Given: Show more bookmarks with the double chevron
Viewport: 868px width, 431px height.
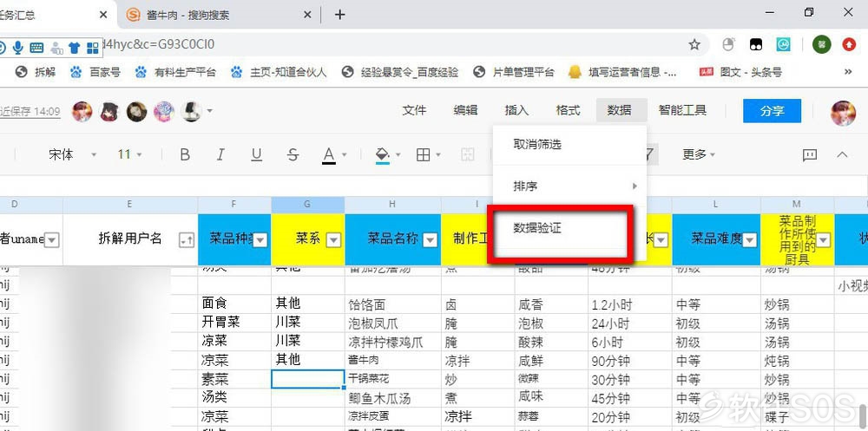Looking at the screenshot, I should coord(847,72).
